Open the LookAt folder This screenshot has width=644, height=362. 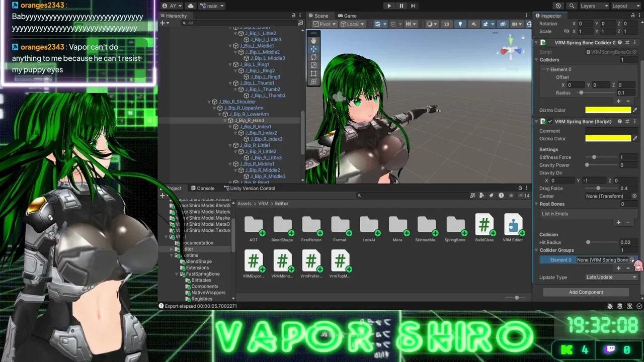point(369,229)
